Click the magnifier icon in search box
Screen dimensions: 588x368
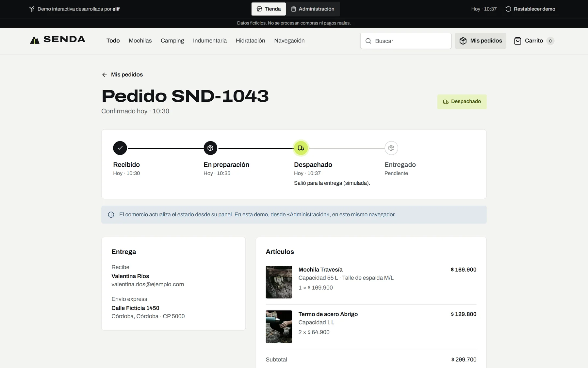[x=368, y=41]
